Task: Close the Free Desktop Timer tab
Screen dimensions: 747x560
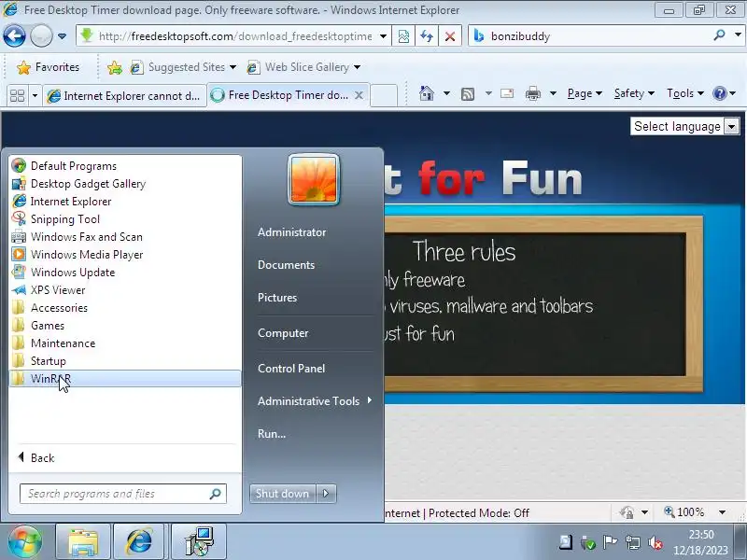Action: point(359,95)
